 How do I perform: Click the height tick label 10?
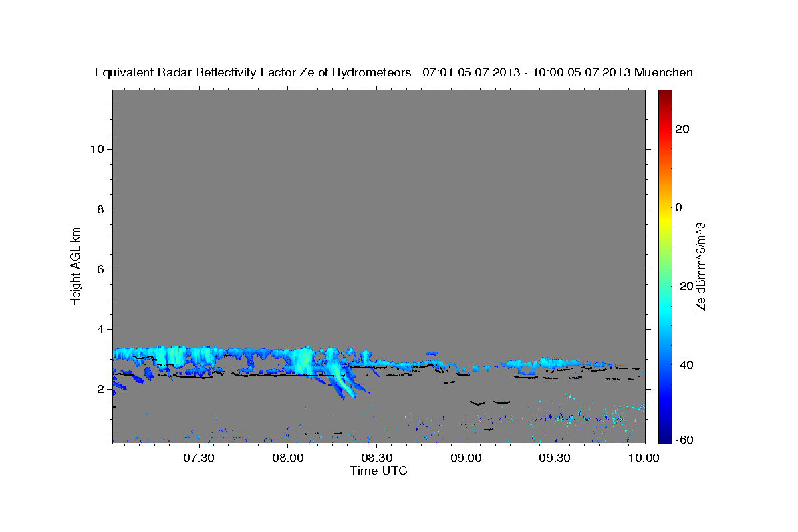click(x=97, y=149)
